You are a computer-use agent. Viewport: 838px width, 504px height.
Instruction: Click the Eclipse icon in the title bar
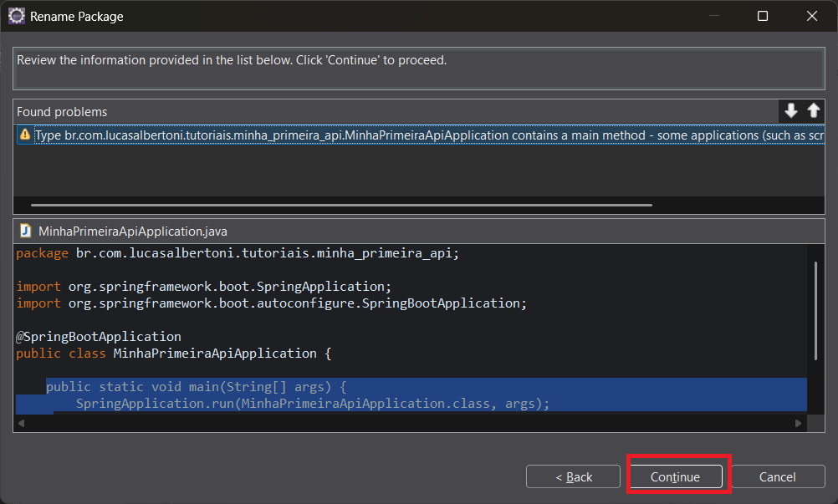tap(16, 16)
